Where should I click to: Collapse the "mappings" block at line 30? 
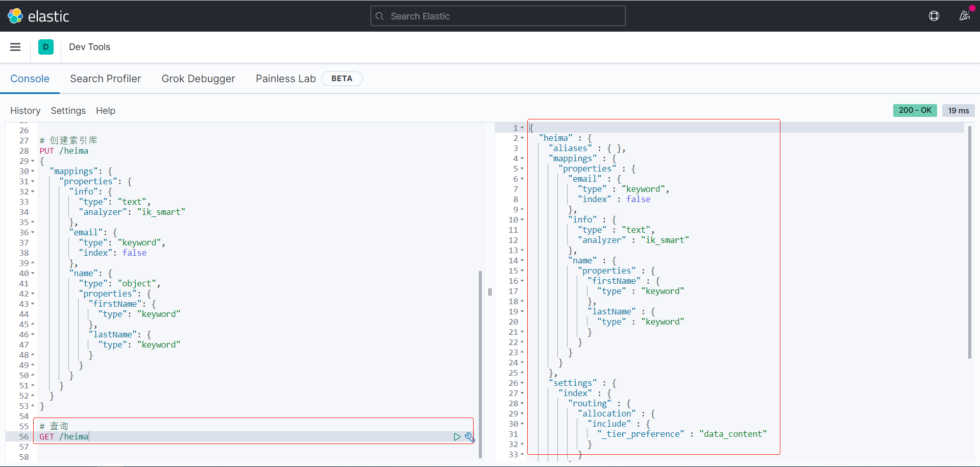point(33,171)
